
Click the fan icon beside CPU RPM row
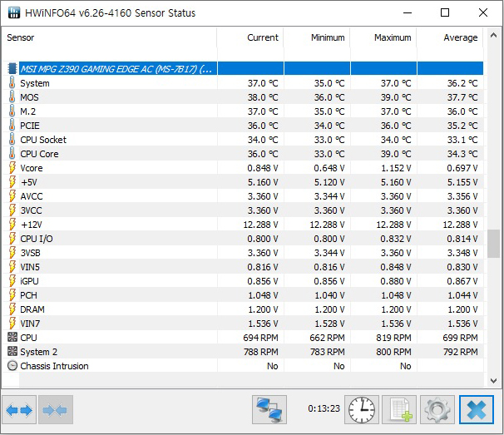click(12, 337)
